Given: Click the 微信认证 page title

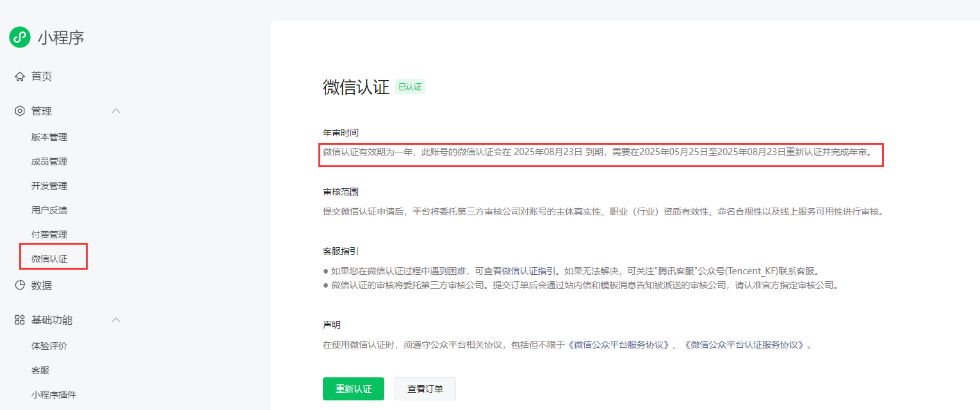Looking at the screenshot, I should (x=356, y=87).
